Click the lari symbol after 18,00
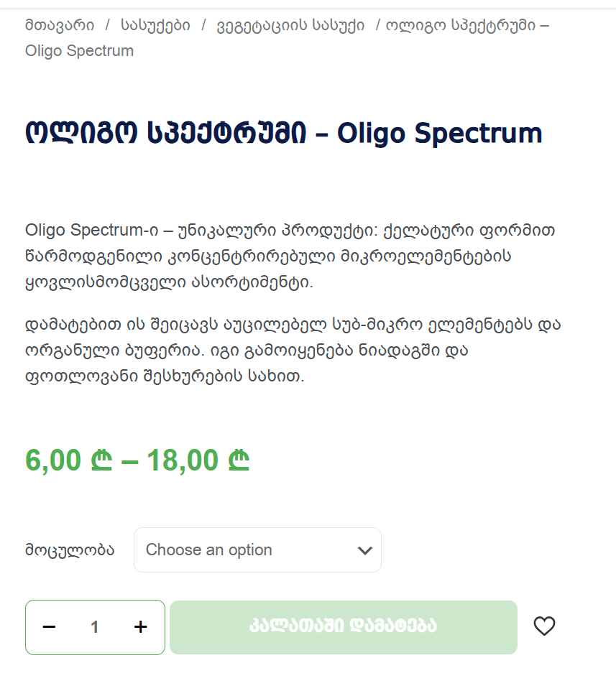This screenshot has width=616, height=686. 239,460
